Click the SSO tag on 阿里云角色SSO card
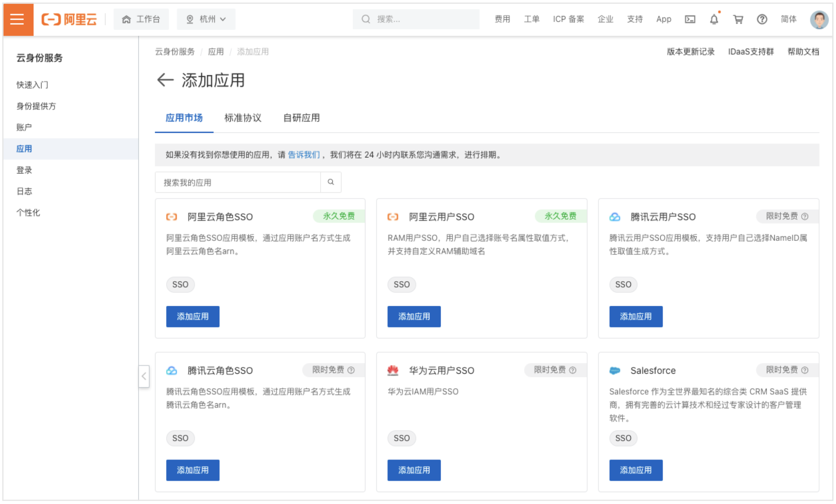 [180, 284]
